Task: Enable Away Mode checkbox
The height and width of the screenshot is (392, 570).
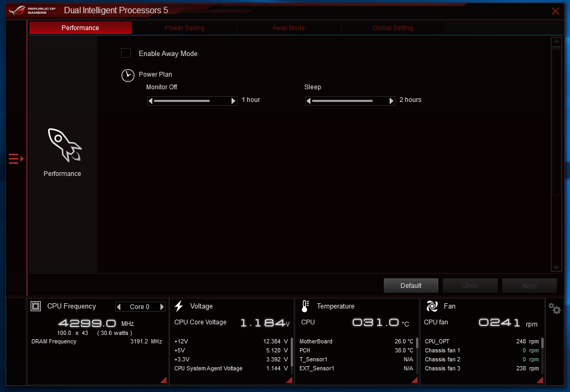Action: [x=126, y=53]
